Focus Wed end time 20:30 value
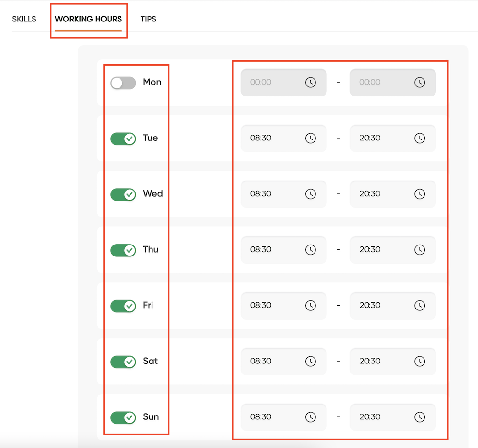Screen dimensions: 478x448 (370, 193)
